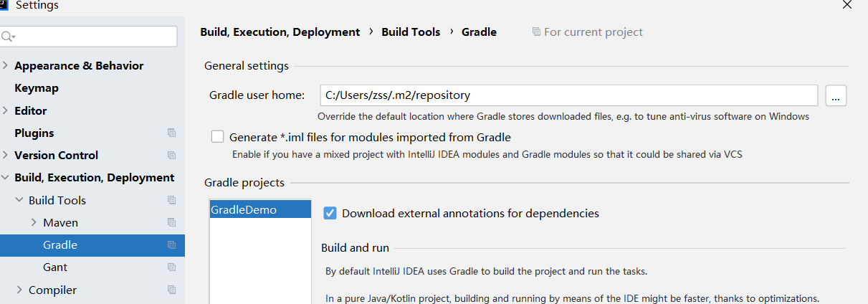Screen dimensions: 868x304
Task: Click the per-project icon beside Build Tools
Action: pos(171,200)
